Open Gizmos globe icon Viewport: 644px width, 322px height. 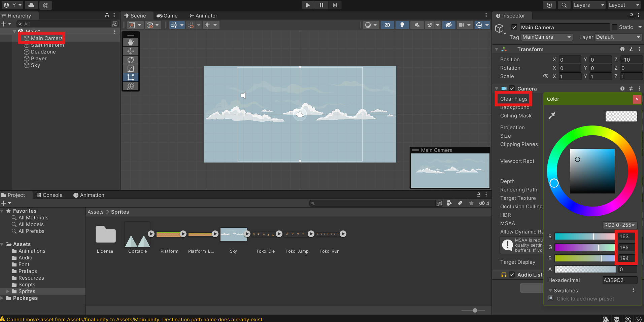[479, 25]
